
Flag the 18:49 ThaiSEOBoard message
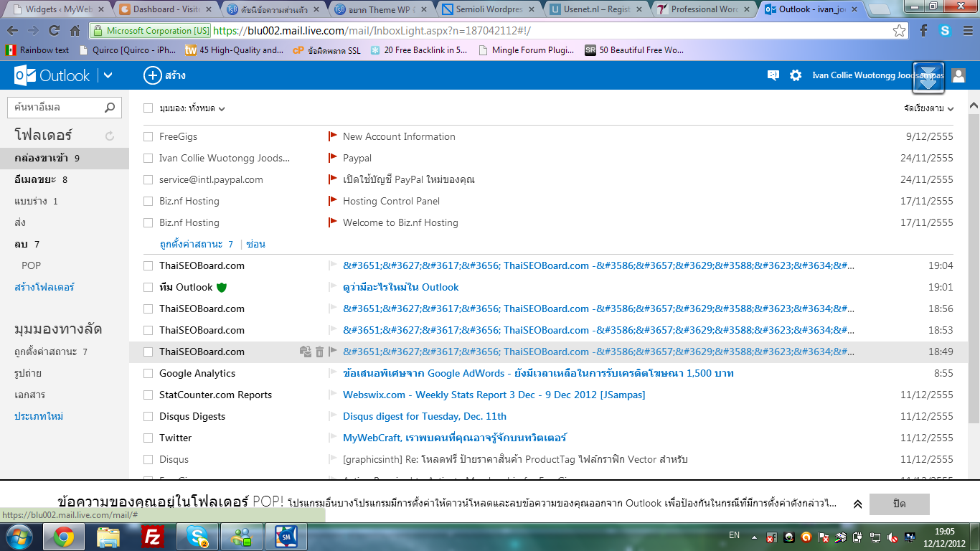[333, 352]
